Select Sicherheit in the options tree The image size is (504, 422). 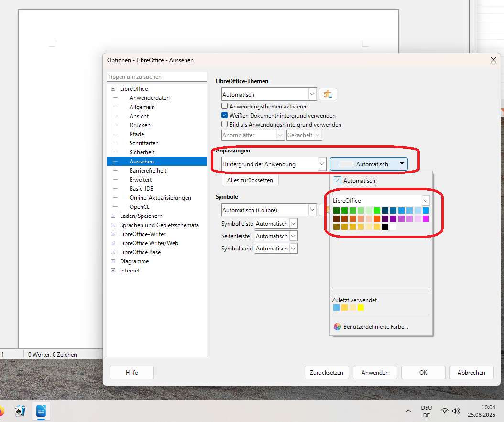tap(142, 152)
